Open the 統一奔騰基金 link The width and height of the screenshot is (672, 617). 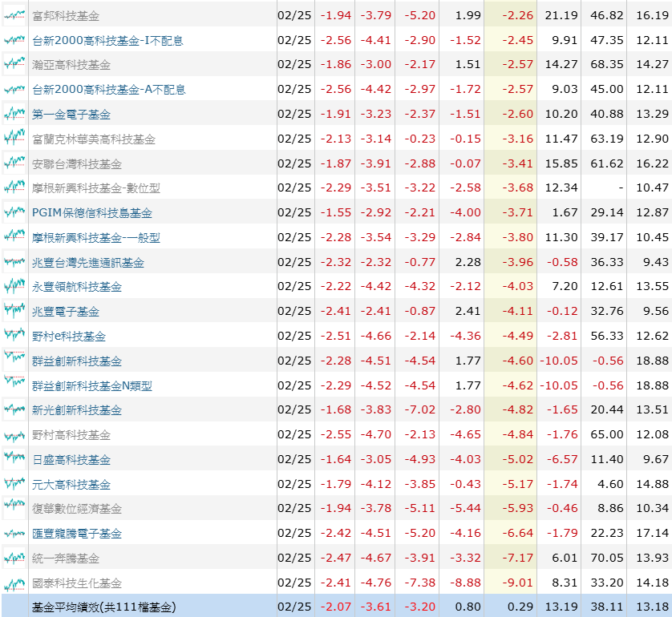66,558
